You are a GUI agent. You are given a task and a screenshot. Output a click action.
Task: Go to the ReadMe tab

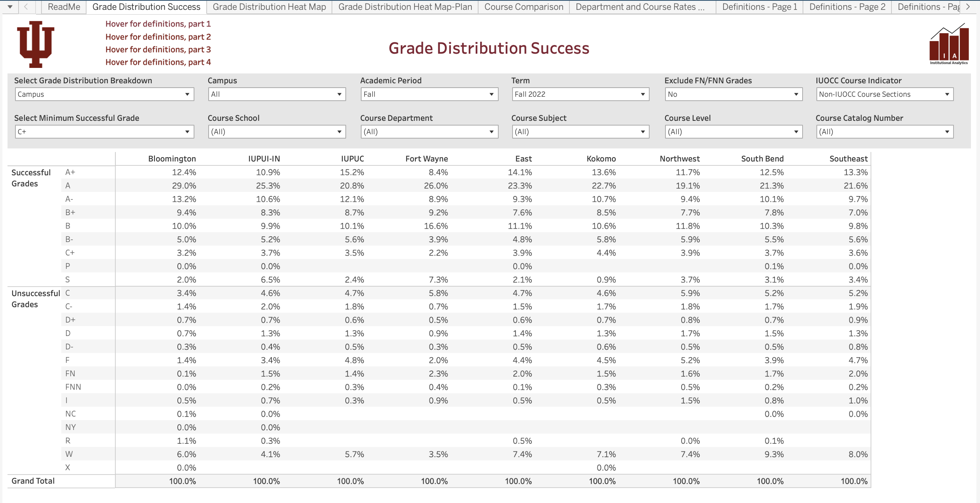(x=64, y=7)
